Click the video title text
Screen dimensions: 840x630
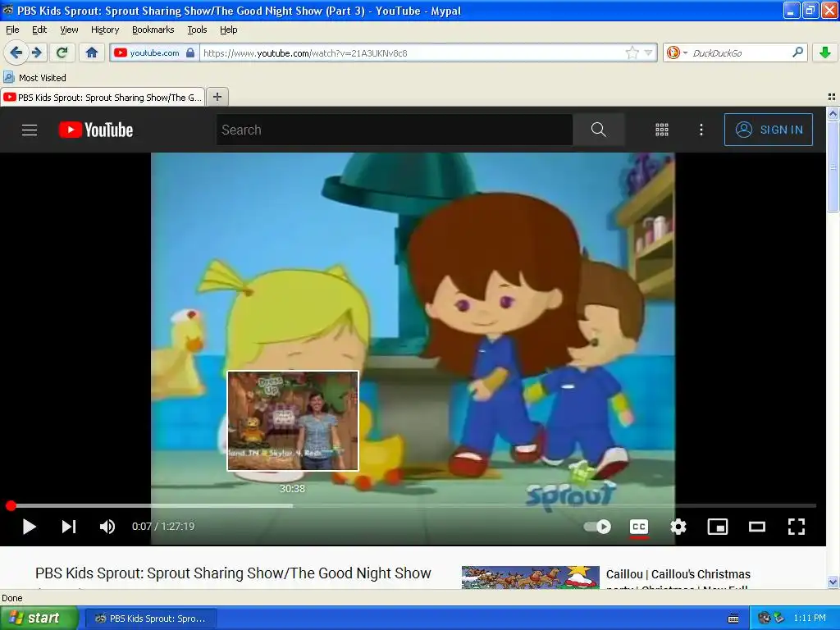click(233, 573)
